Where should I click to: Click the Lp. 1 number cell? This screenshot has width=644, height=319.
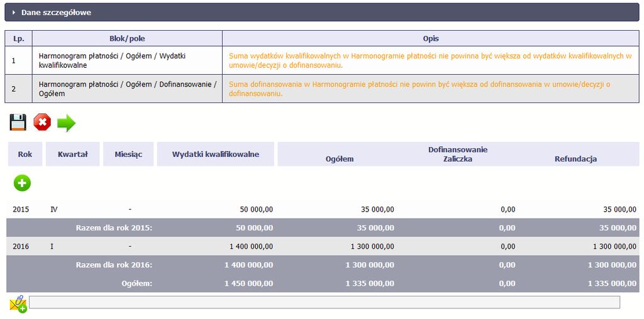coord(18,60)
